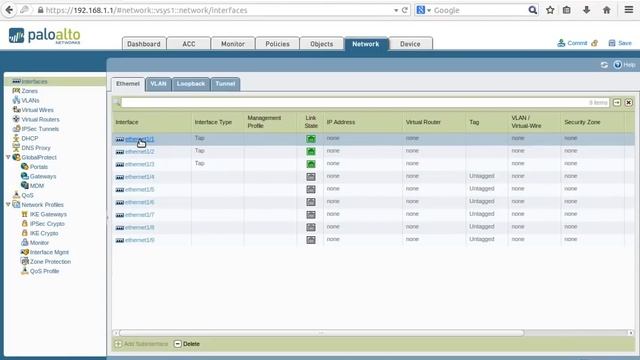Open VLANs in the sidebar

click(30, 100)
